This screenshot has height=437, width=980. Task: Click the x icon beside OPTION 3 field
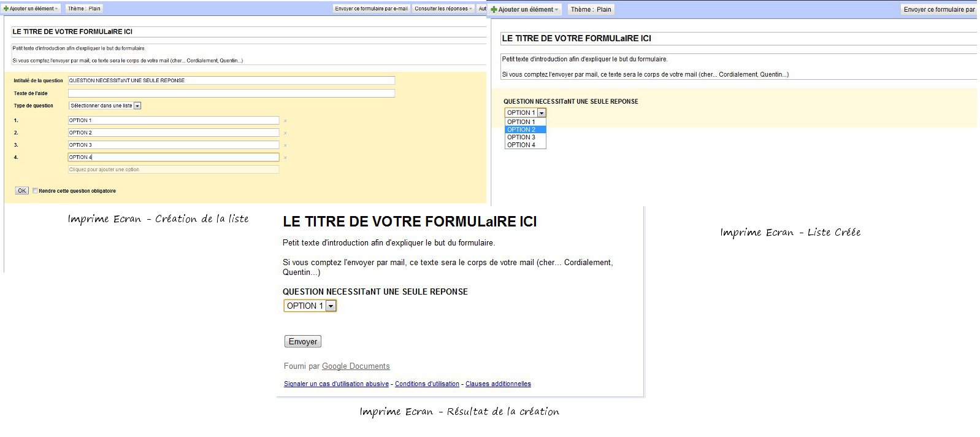pos(285,145)
